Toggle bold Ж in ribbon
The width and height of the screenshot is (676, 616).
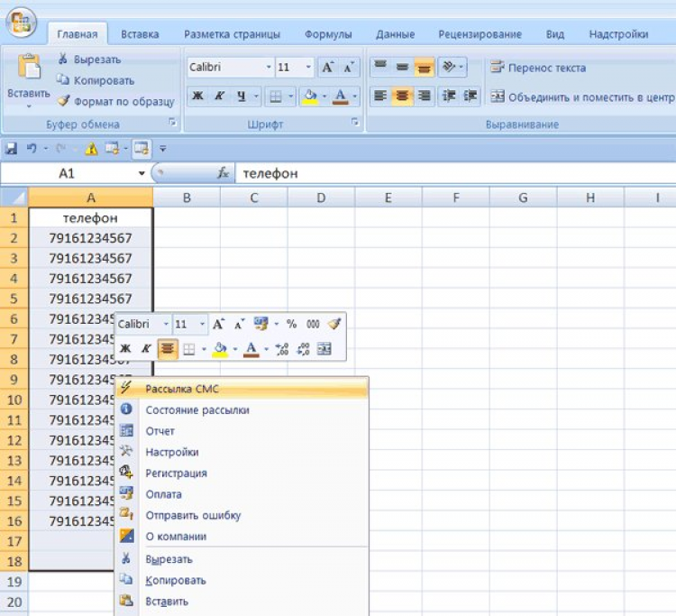click(198, 97)
